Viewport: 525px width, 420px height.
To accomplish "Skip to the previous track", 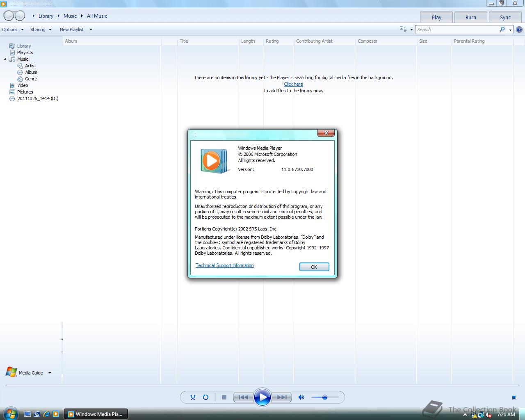I will (243, 397).
